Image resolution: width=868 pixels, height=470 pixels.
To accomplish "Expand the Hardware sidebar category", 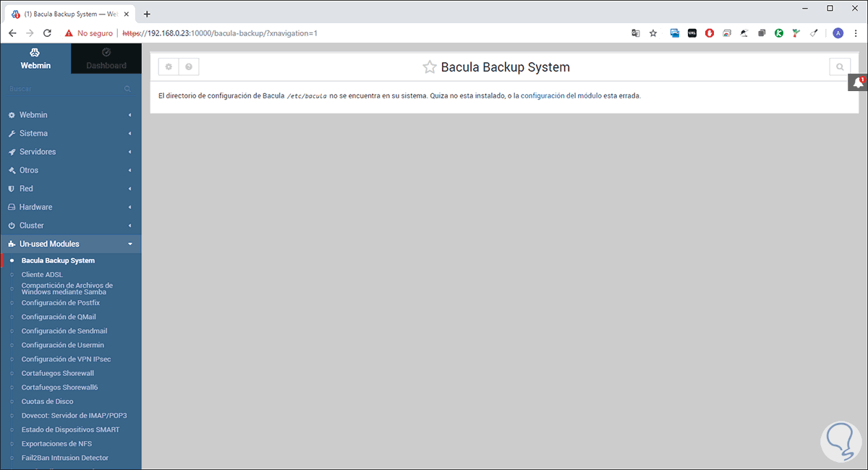I will (71, 208).
